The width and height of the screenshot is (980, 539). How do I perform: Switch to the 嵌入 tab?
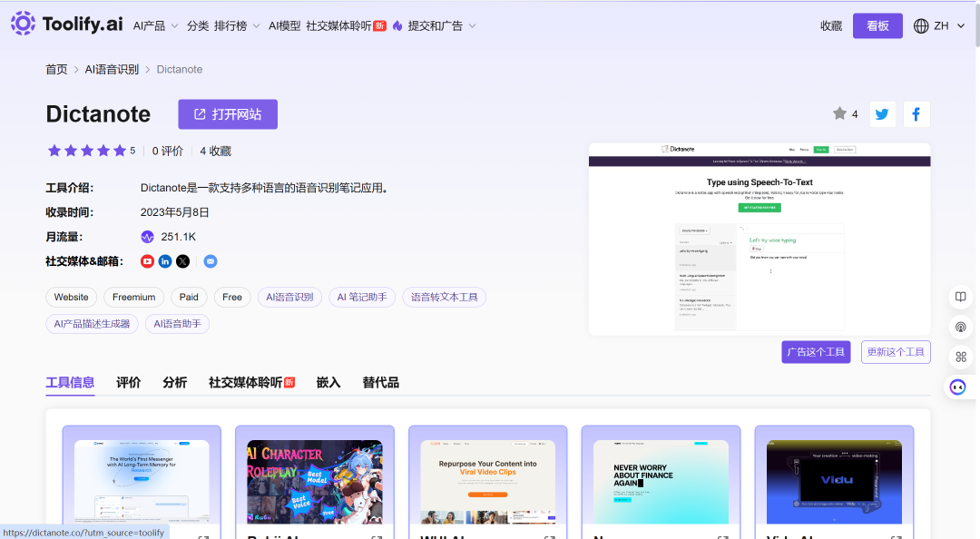(328, 383)
